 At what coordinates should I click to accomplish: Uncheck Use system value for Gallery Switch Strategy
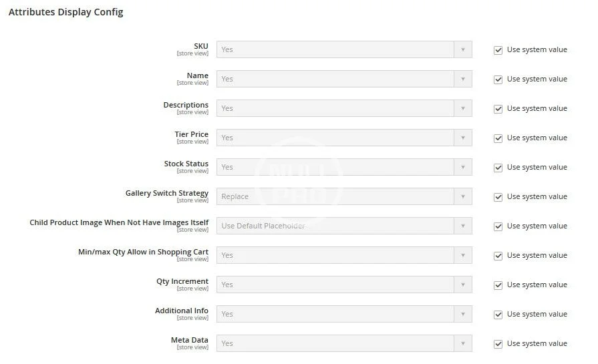pos(498,197)
